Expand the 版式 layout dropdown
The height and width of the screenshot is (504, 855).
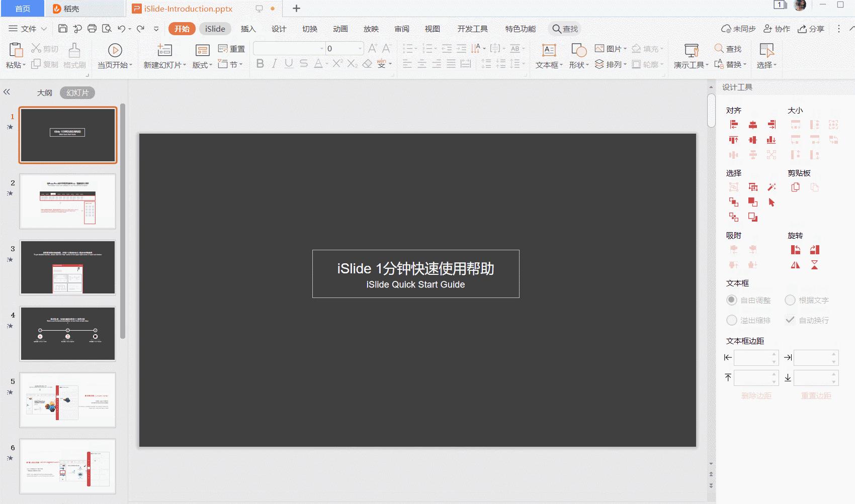click(211, 65)
